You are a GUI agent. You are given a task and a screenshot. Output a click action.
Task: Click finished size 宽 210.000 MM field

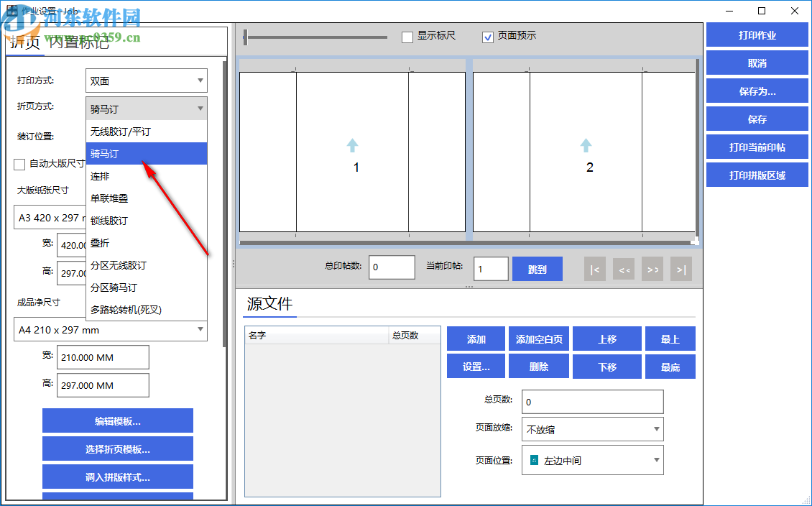point(103,357)
